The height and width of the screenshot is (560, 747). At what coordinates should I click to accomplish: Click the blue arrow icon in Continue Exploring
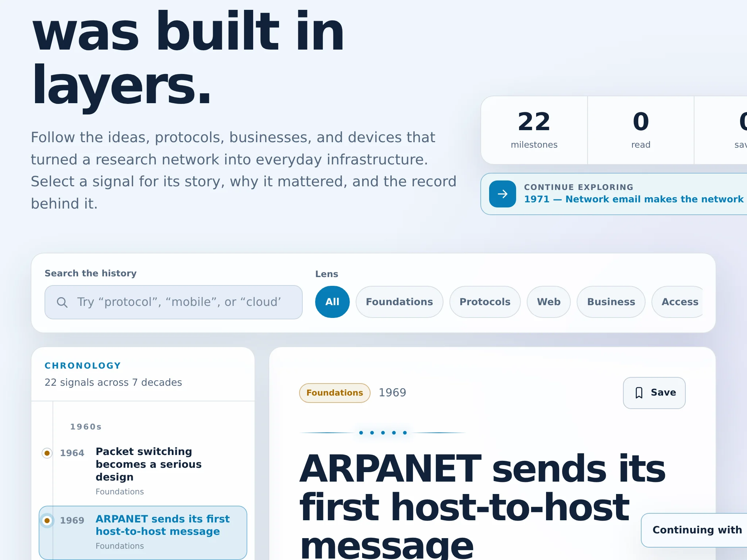click(502, 194)
